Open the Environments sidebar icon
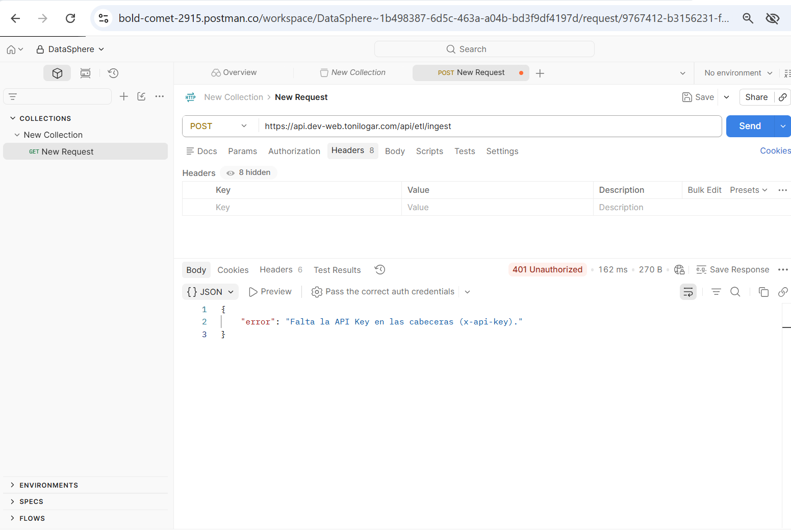Screen dimensions: 791x532 85,73
